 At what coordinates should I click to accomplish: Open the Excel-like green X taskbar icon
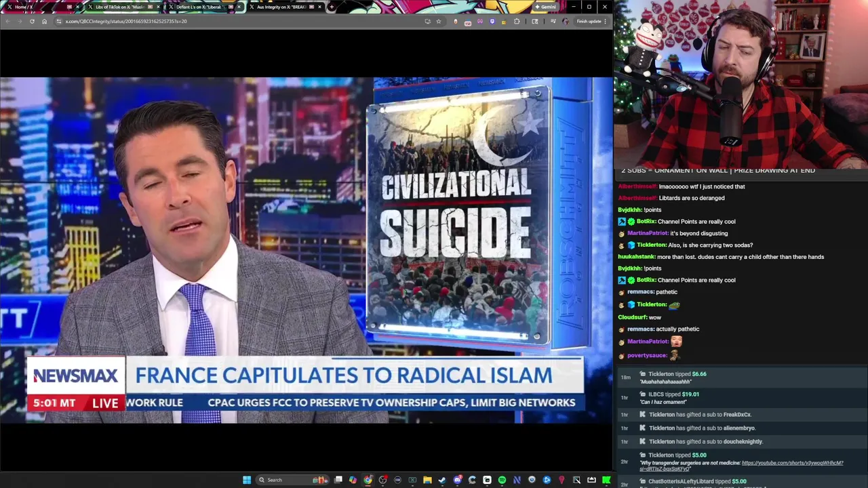[x=412, y=480]
